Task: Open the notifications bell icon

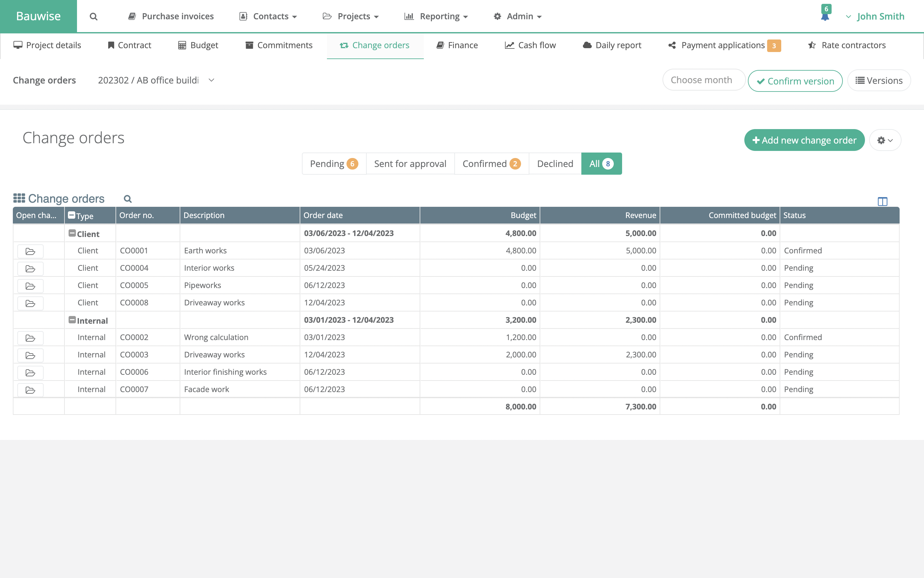Action: (825, 16)
